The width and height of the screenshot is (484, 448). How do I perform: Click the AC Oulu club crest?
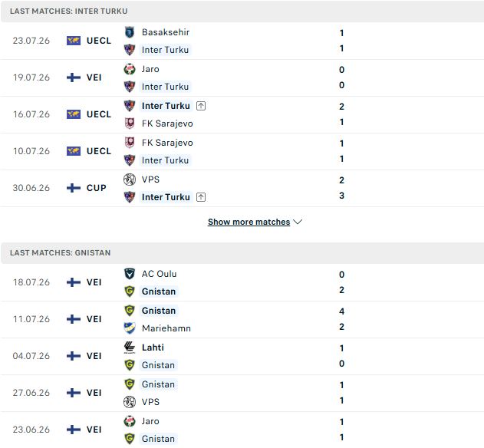[130, 274]
